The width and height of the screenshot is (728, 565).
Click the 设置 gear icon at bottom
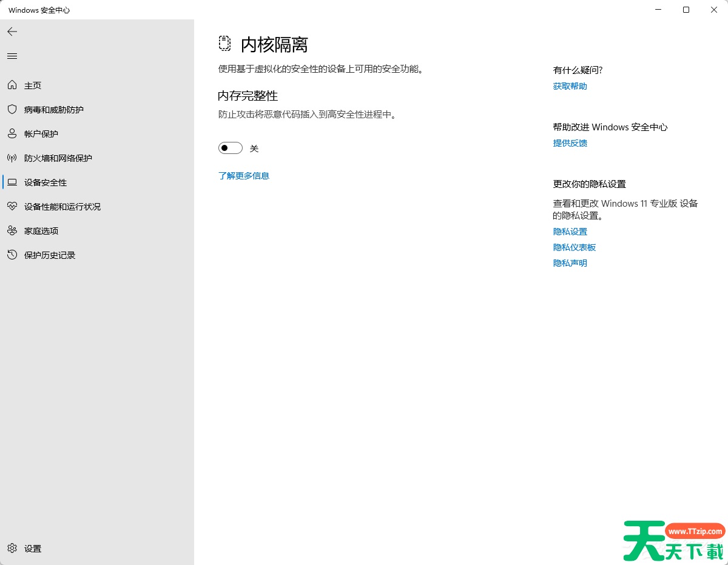[x=12, y=548]
